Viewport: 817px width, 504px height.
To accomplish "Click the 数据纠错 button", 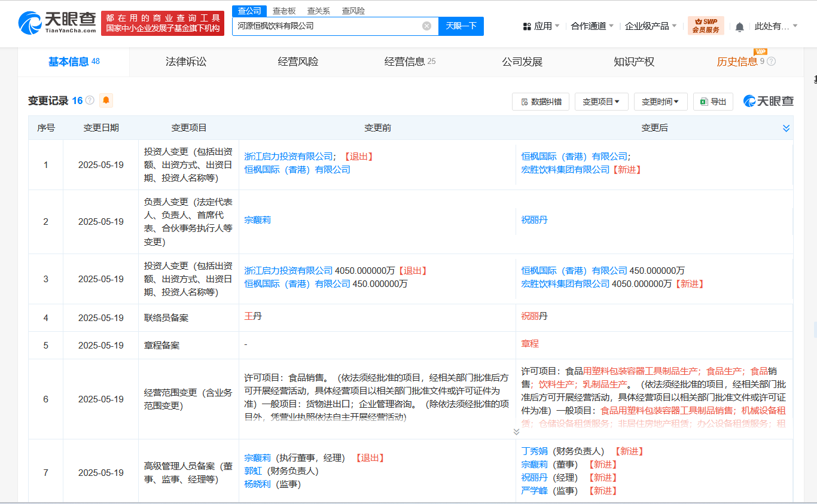I will coord(541,102).
